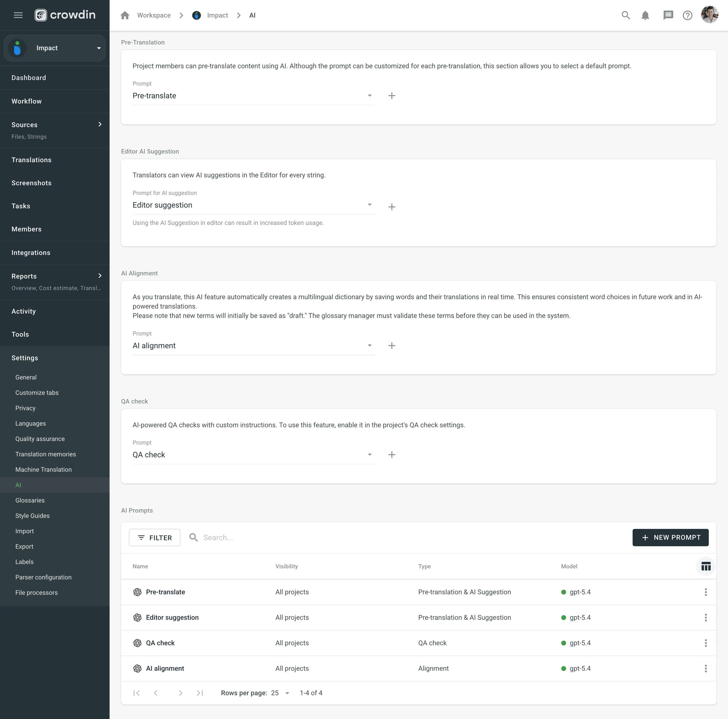Screen dimensions: 728x719
Task: Open more options for Pre-translate row
Action: [705, 592]
